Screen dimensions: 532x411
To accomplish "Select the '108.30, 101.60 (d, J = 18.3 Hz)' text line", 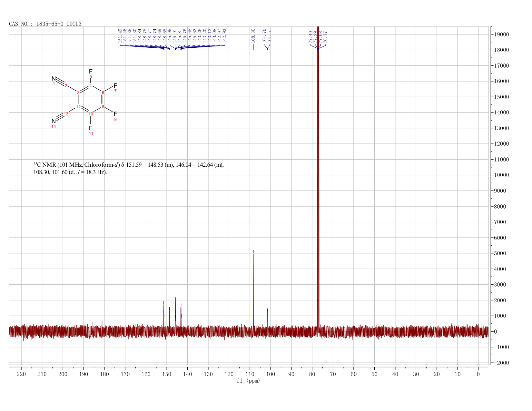I will (70, 172).
